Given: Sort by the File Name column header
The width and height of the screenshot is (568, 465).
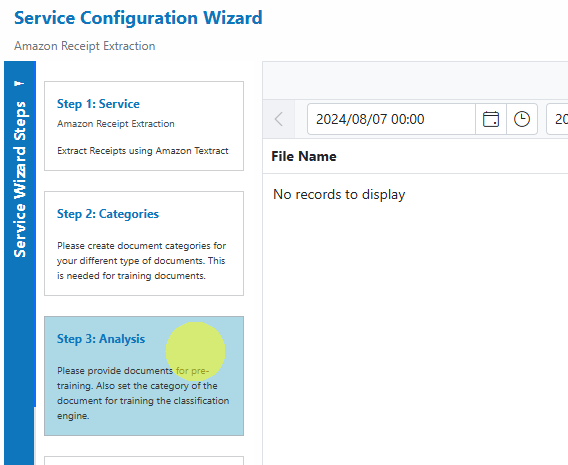Looking at the screenshot, I should [304, 156].
